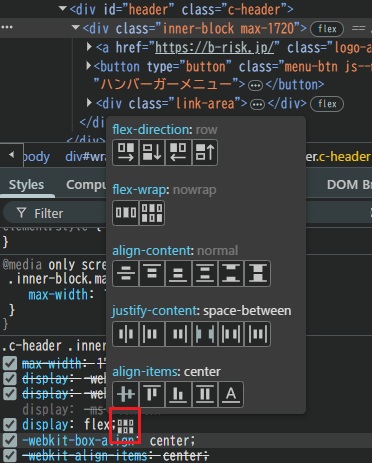Set align-items to flex-end
The image size is (372, 463).
click(x=178, y=395)
